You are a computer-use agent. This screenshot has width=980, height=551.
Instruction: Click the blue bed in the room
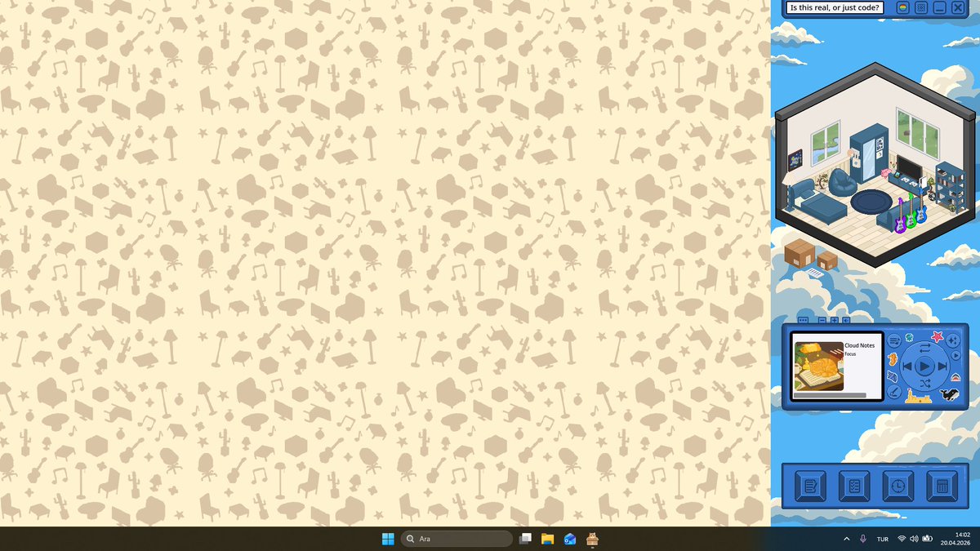coord(819,200)
